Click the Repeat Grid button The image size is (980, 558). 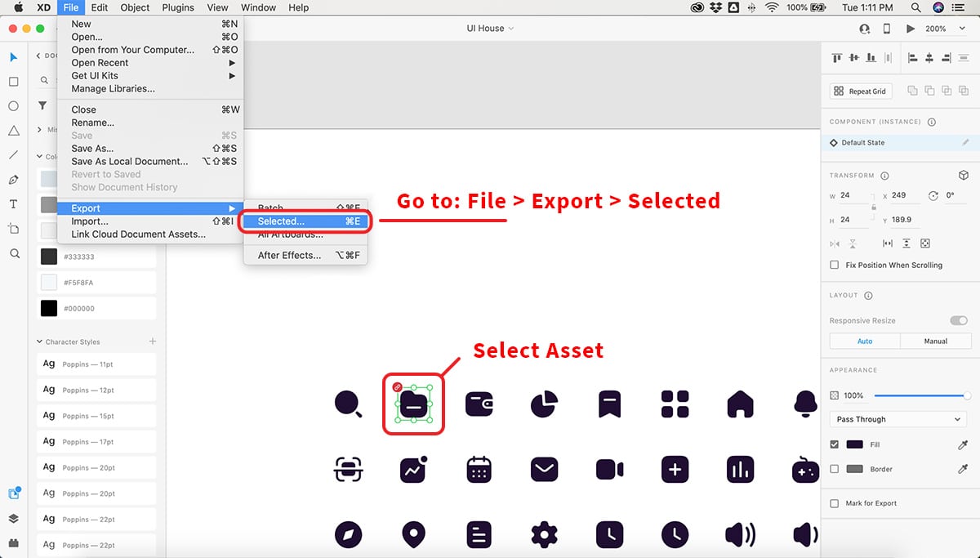[x=862, y=92]
